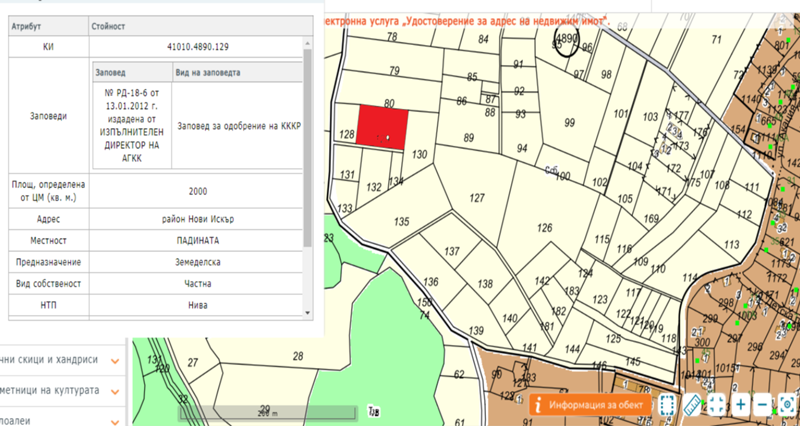Zoom in with the plus button
Image resolution: width=800 pixels, height=426 pixels.
point(740,405)
